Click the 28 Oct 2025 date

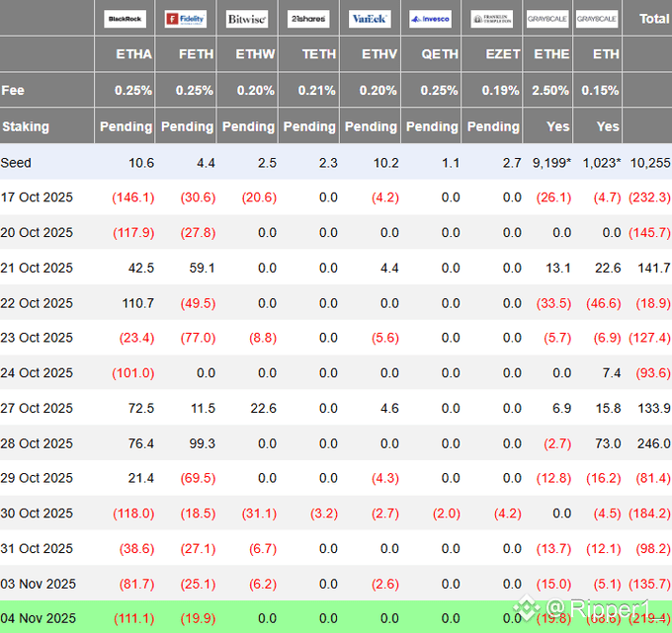[x=37, y=443]
